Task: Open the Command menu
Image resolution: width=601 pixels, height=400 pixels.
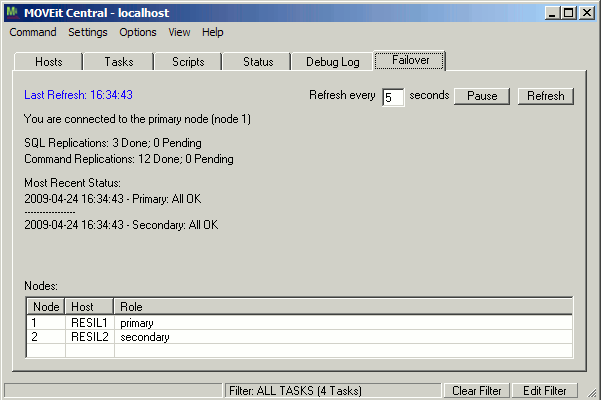Action: pyautogui.click(x=33, y=32)
